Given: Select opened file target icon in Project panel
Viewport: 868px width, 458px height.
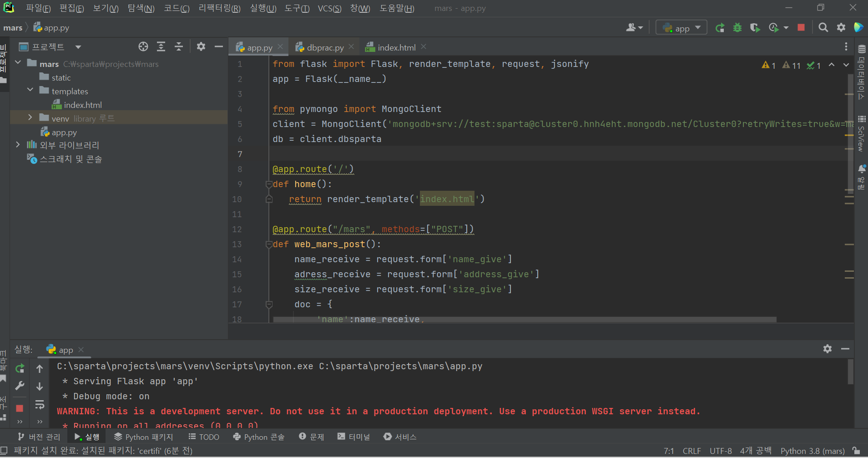Looking at the screenshot, I should coord(143,46).
